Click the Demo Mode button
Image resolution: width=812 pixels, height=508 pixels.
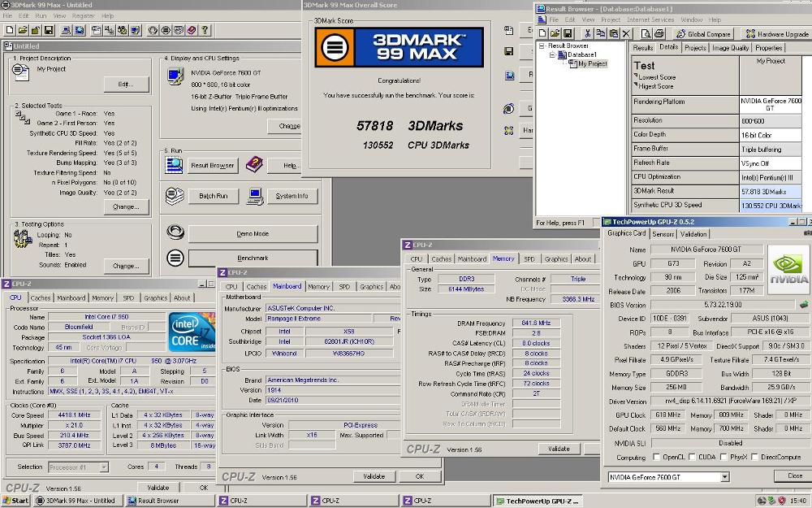[253, 234]
